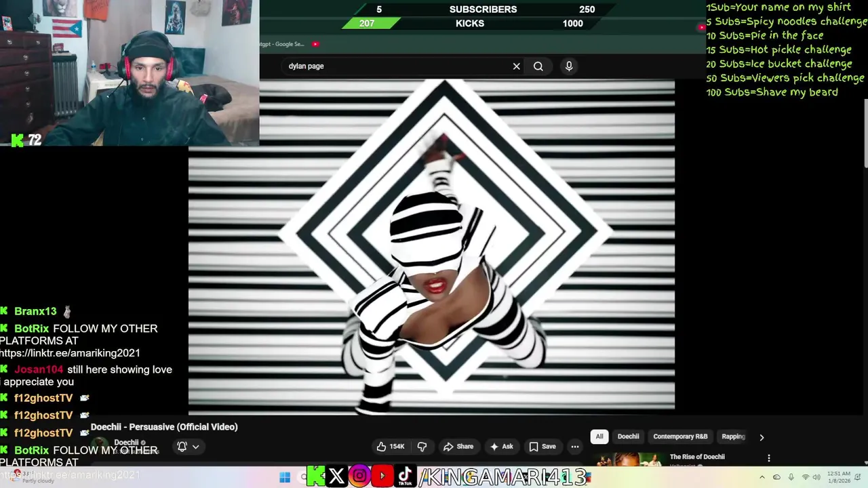Click the Ask button under the video
868x488 pixels.
click(502, 447)
